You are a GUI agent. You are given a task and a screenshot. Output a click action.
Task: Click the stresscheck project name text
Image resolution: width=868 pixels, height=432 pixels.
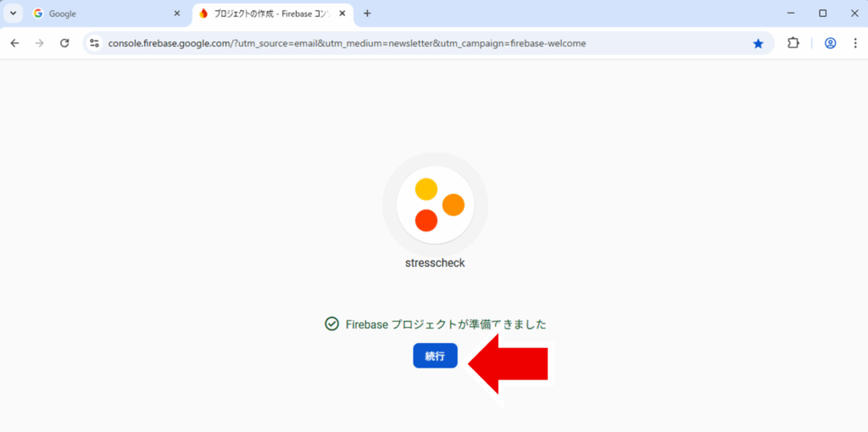click(x=435, y=263)
